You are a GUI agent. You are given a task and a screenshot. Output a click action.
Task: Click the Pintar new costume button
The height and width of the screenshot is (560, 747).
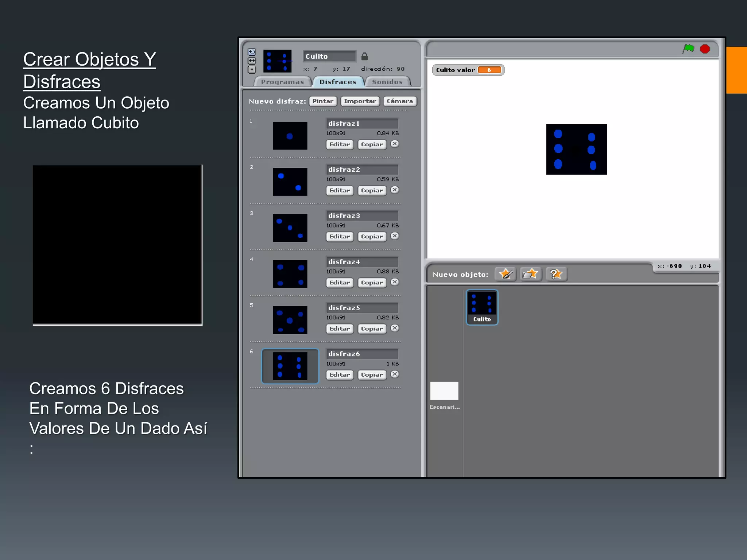coord(323,101)
